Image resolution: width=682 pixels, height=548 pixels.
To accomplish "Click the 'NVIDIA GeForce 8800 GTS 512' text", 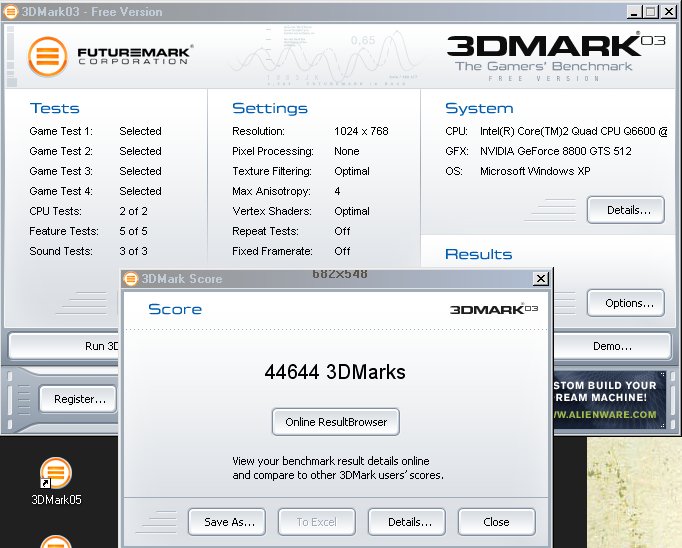I will pyautogui.click(x=555, y=151).
